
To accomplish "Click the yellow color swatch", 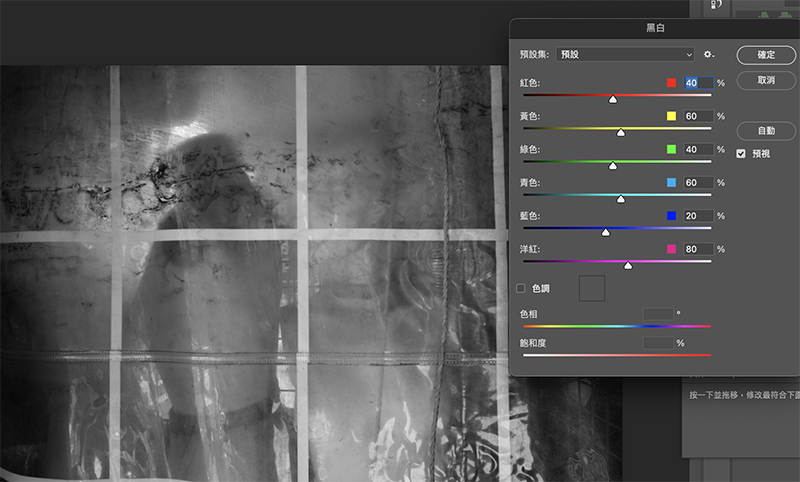I will [672, 116].
